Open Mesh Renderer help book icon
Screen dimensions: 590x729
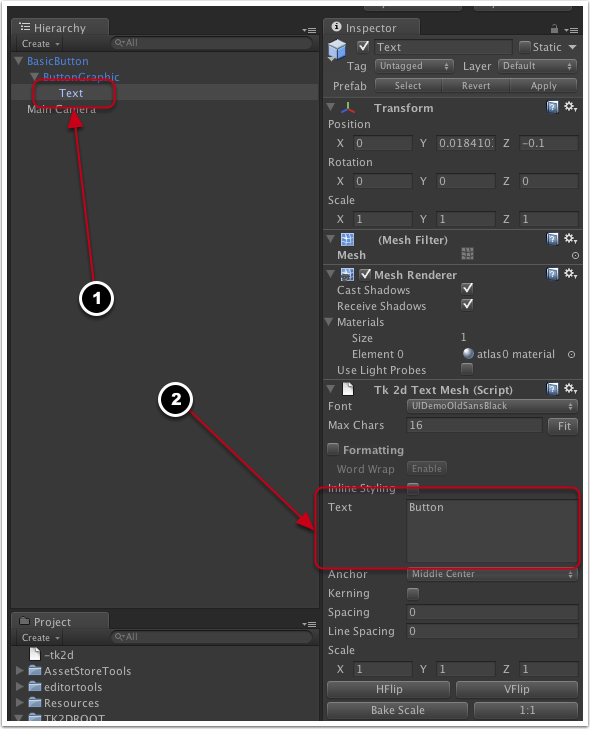coord(552,274)
